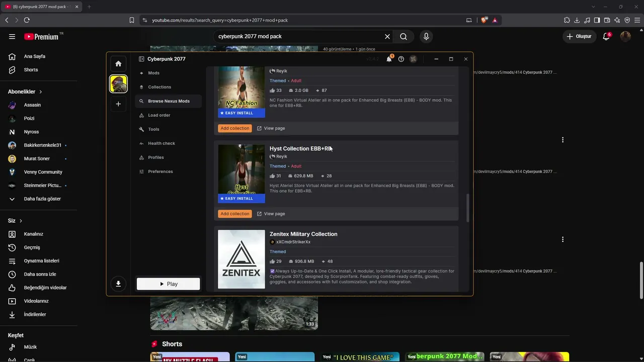This screenshot has width=644, height=362.
Task: Click the YouTube Premium logo
Action: click(x=42, y=36)
